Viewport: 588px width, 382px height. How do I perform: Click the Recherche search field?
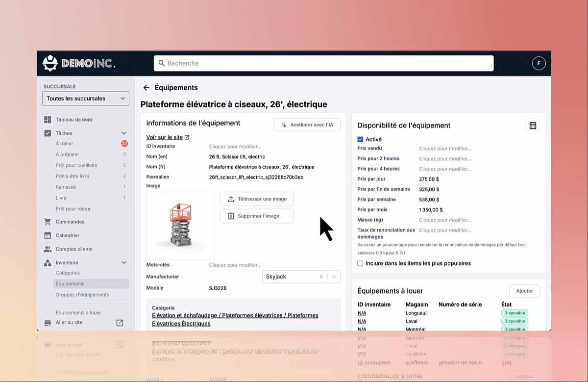(323, 63)
